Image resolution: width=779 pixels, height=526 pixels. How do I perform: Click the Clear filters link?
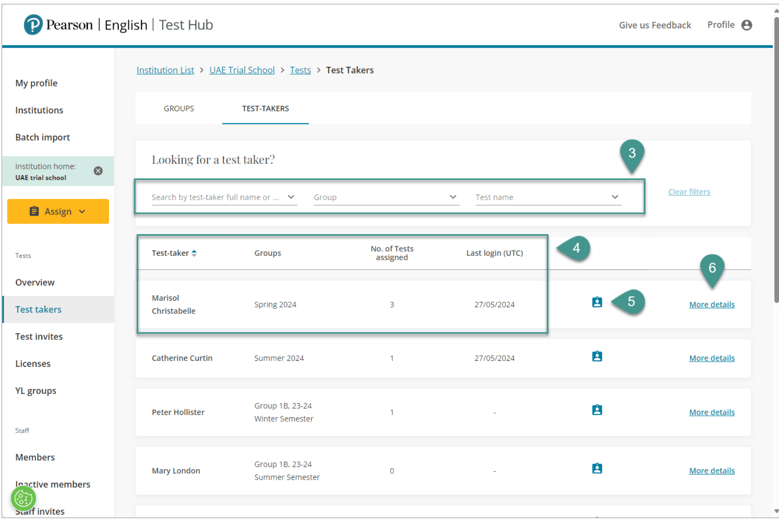click(689, 192)
